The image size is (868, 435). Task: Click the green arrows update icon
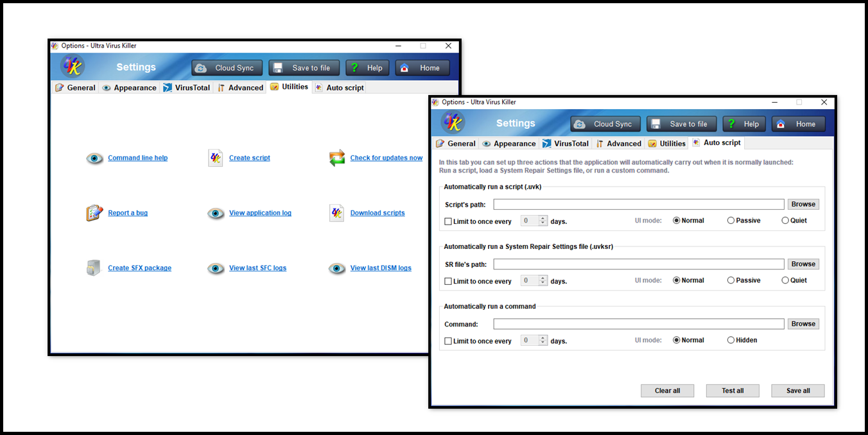point(337,158)
